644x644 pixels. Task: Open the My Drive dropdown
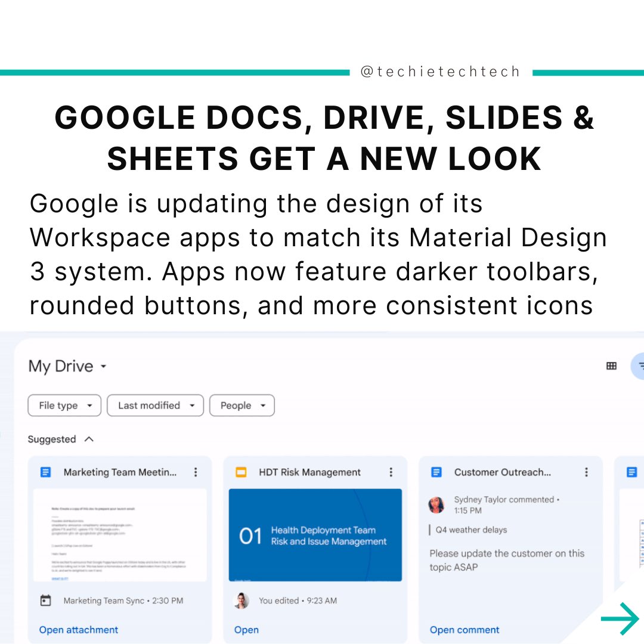67,366
